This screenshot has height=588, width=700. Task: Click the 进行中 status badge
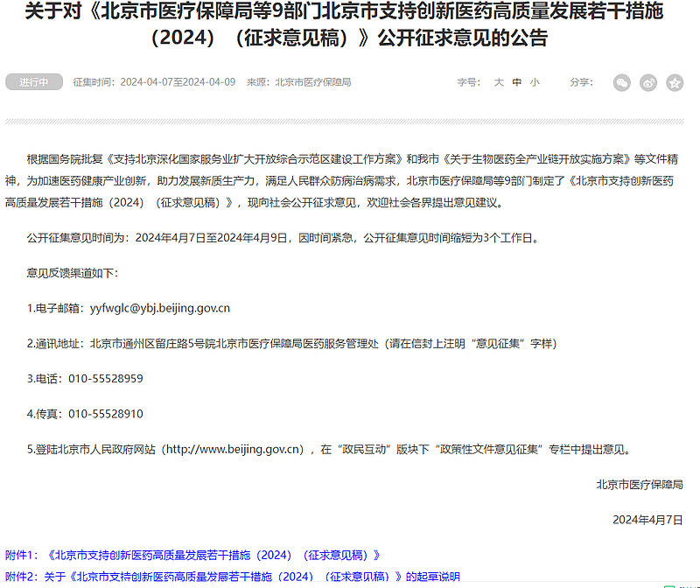pyautogui.click(x=34, y=82)
